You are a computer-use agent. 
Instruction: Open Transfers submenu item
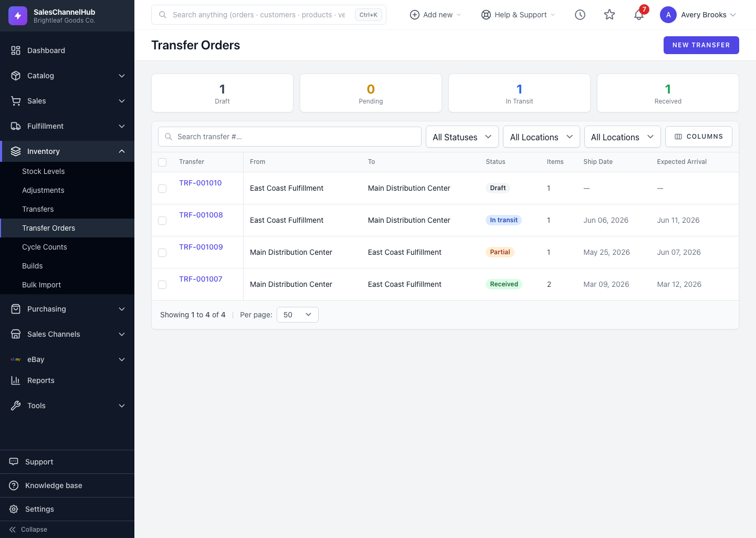tap(67, 209)
